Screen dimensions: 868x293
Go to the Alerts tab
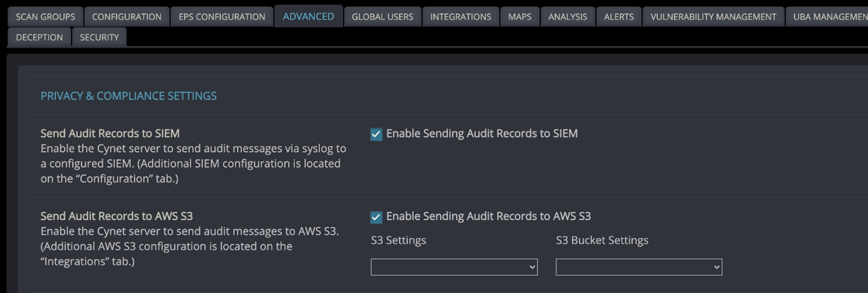(x=619, y=16)
